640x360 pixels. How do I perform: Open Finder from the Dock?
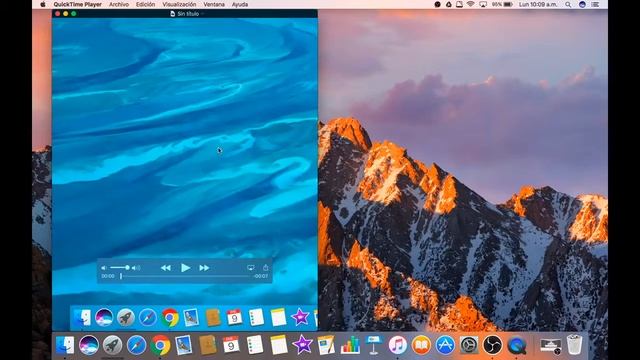coord(65,345)
